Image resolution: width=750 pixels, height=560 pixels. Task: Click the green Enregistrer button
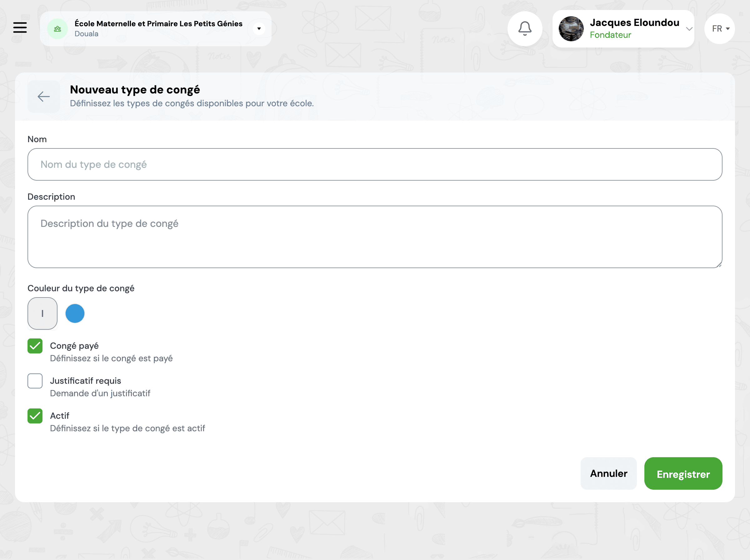[x=683, y=473]
